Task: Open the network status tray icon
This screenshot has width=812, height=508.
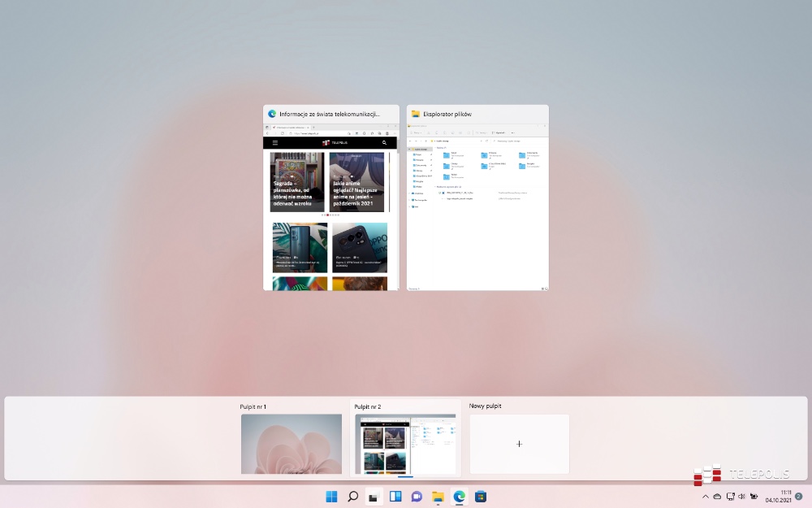Action: [730, 497]
